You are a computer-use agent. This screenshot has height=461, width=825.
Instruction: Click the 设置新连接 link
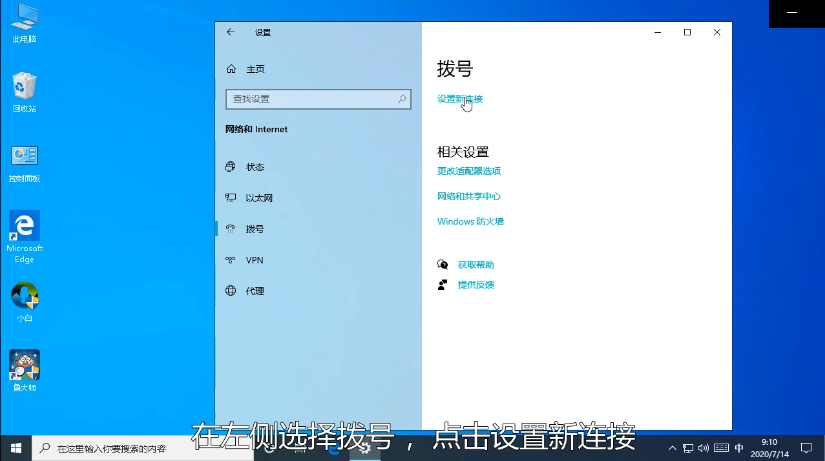460,99
